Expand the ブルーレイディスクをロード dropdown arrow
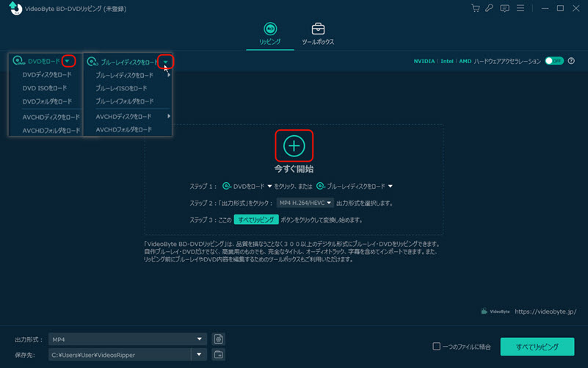Screen dimensions: 588x368 pyautogui.click(x=165, y=62)
